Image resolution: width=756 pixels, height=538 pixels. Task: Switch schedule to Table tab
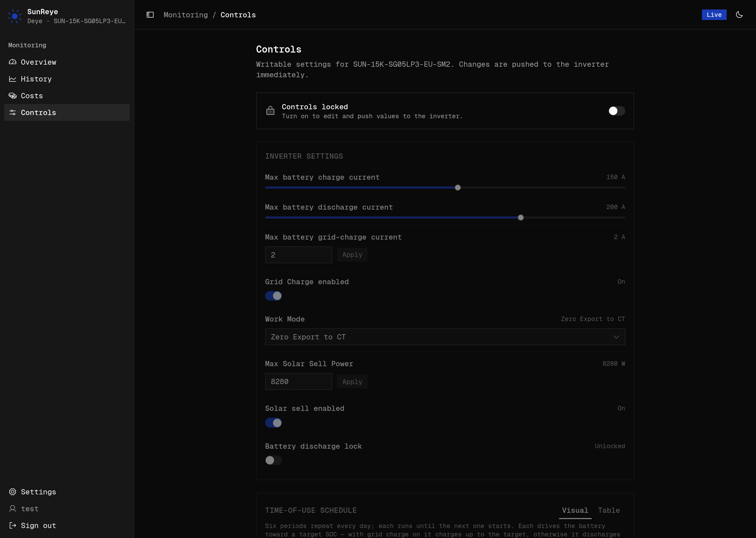(609, 510)
